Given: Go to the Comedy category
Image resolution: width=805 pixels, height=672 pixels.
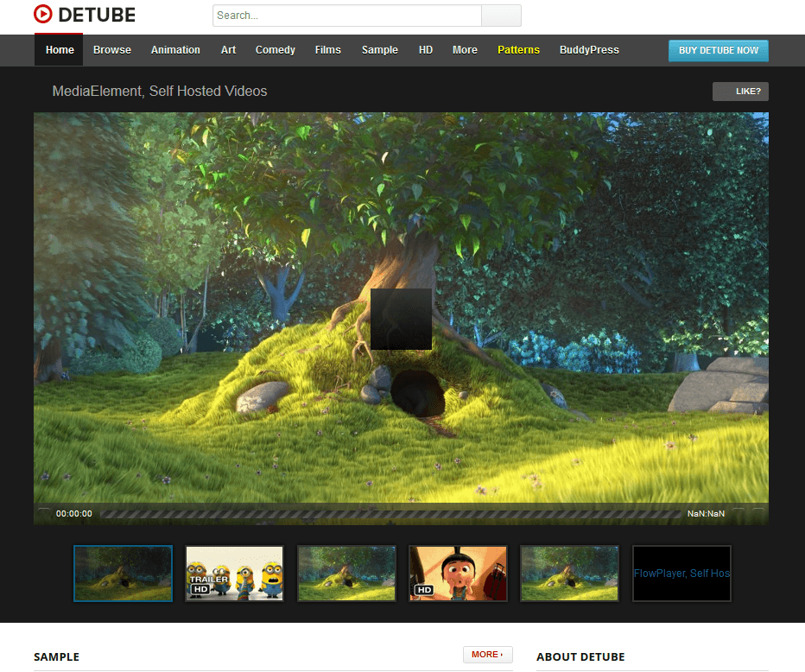Looking at the screenshot, I should click(x=276, y=50).
